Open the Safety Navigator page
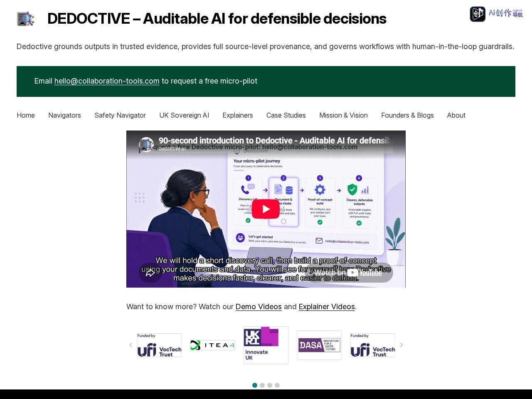Viewport: 532px width, 399px height. (x=120, y=115)
